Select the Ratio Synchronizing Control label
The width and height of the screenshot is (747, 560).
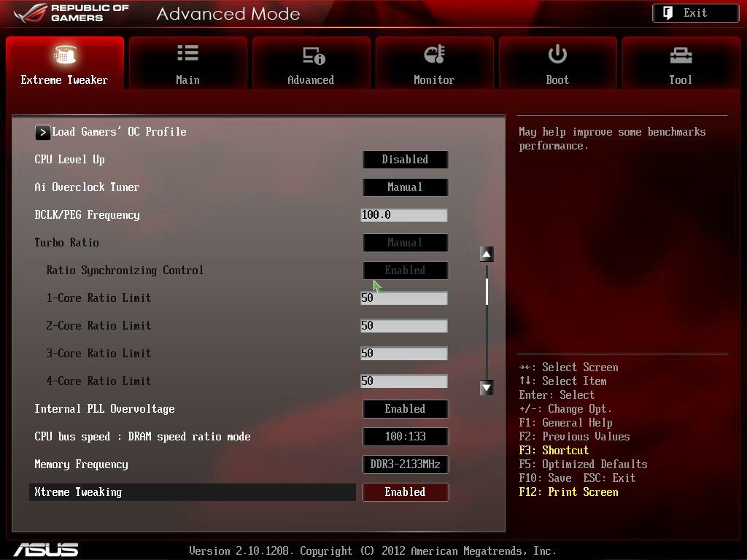[x=125, y=271]
